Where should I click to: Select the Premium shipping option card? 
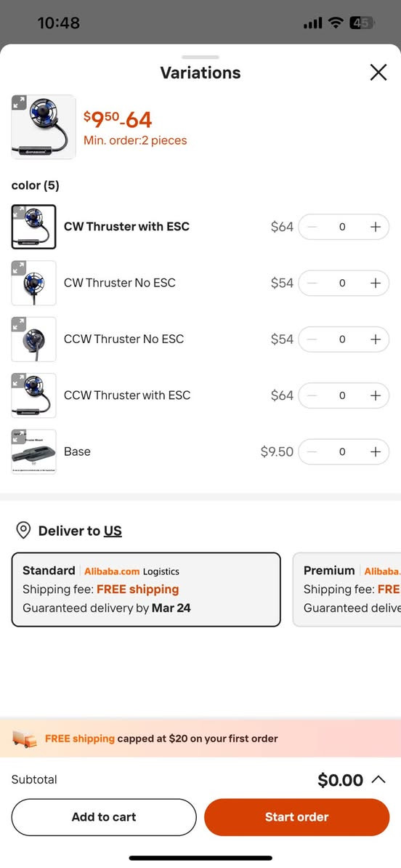pos(347,590)
